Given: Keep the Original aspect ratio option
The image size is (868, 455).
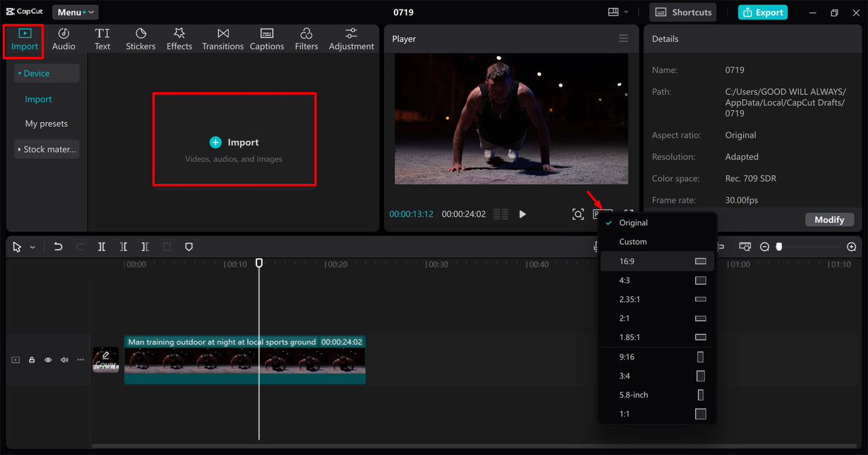Looking at the screenshot, I should [657, 222].
